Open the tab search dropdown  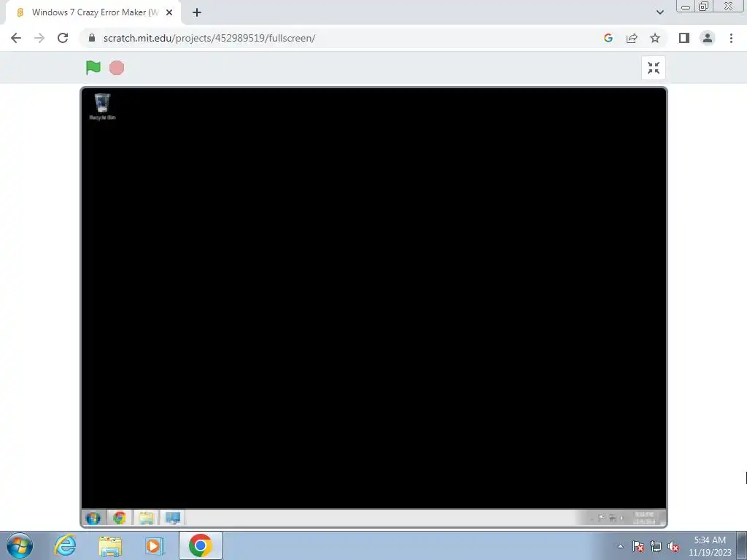(659, 13)
